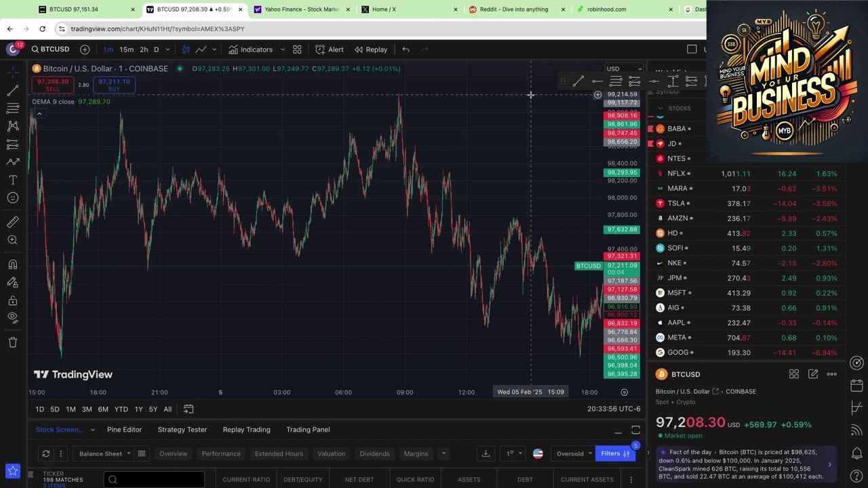Add symbol with compare plus button

click(x=85, y=49)
